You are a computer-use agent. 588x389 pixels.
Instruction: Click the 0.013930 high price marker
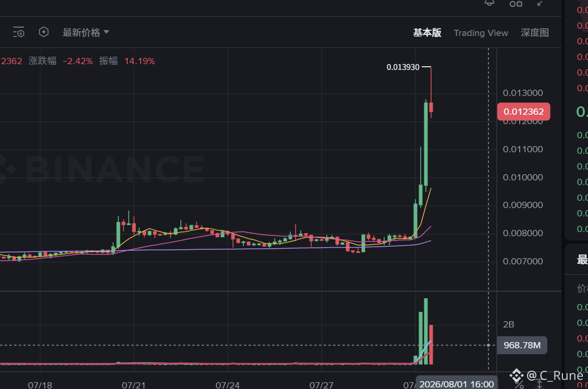click(403, 67)
